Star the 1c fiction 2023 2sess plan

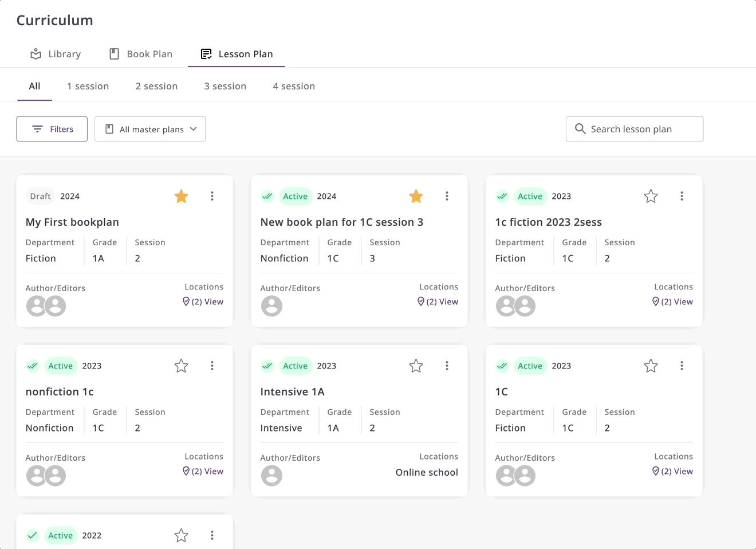tap(651, 197)
